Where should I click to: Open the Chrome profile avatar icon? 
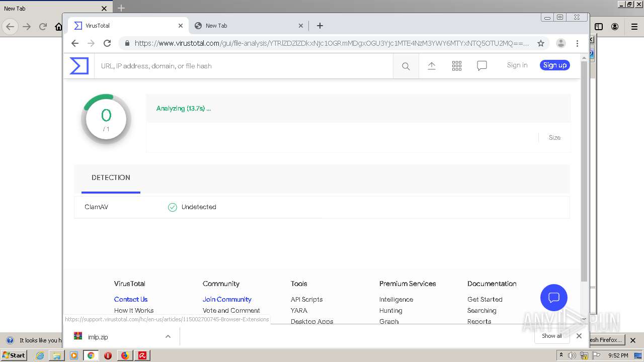click(561, 43)
